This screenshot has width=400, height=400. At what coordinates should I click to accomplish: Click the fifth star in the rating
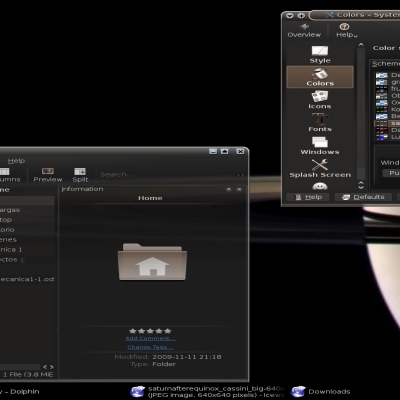pos(167,331)
